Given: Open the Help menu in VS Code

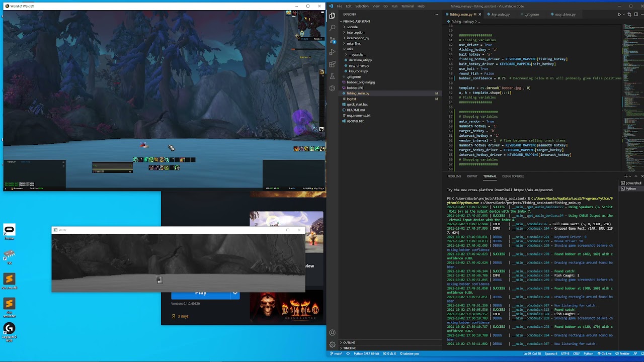Looking at the screenshot, I should tap(421, 6).
